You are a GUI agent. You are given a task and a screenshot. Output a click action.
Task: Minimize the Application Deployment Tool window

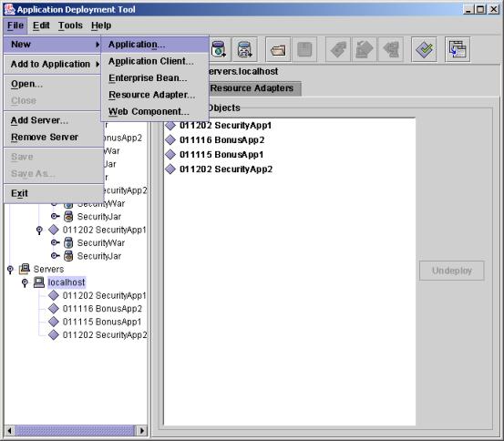[468, 9]
